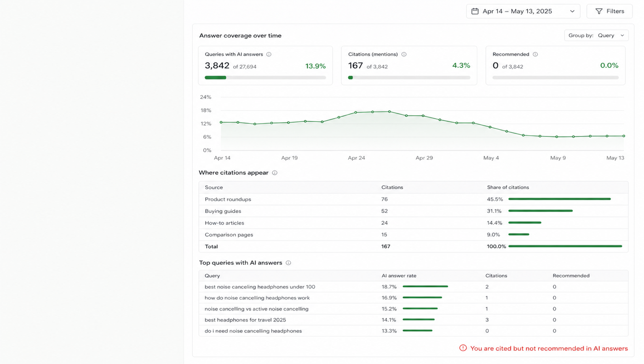Click the chart data point at Apr 24
This screenshot has height=364, width=644.
tap(356, 112)
